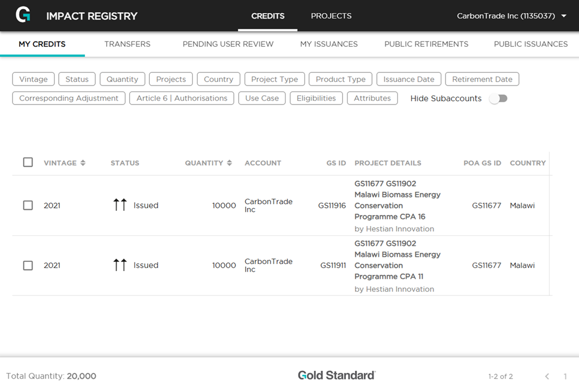Open the Project Type filter

click(275, 79)
